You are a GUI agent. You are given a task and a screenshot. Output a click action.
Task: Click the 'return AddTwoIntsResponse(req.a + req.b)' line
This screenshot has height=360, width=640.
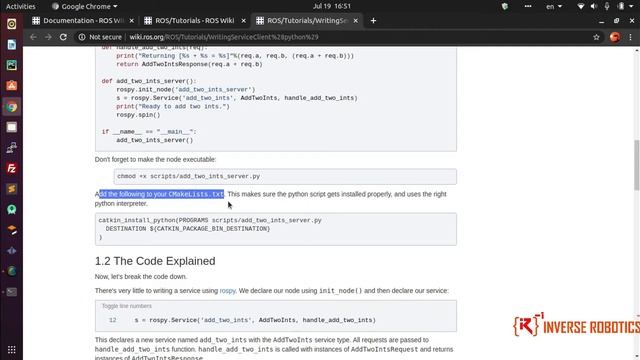pyautogui.click(x=189, y=64)
